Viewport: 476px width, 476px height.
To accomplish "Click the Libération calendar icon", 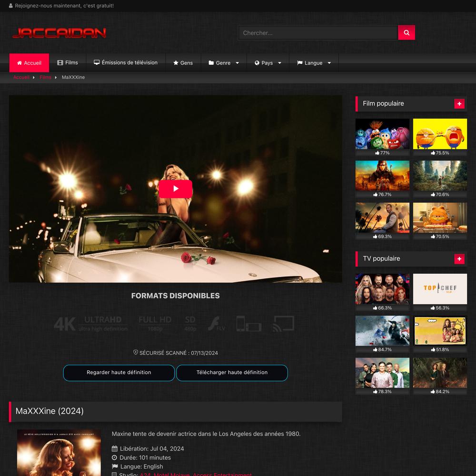I will (114, 449).
